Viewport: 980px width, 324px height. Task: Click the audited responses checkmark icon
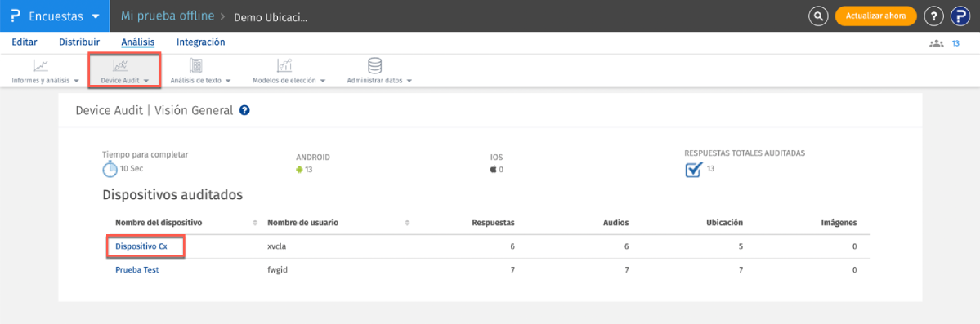pyautogui.click(x=694, y=170)
